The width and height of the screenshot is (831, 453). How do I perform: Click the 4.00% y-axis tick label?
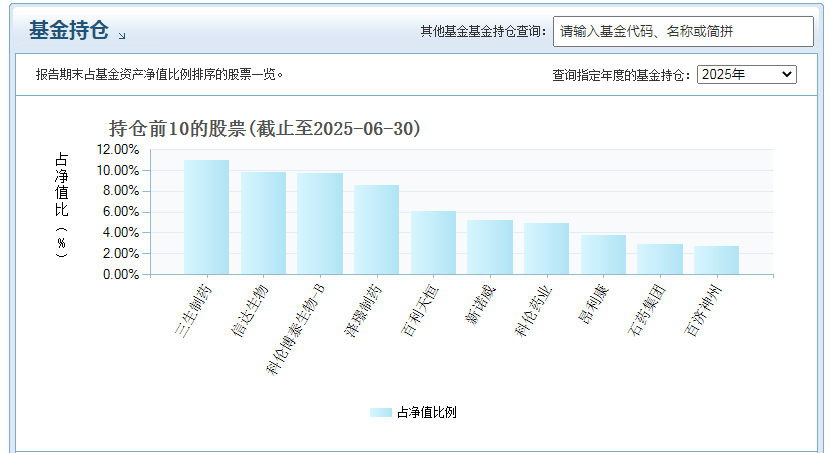(x=121, y=233)
